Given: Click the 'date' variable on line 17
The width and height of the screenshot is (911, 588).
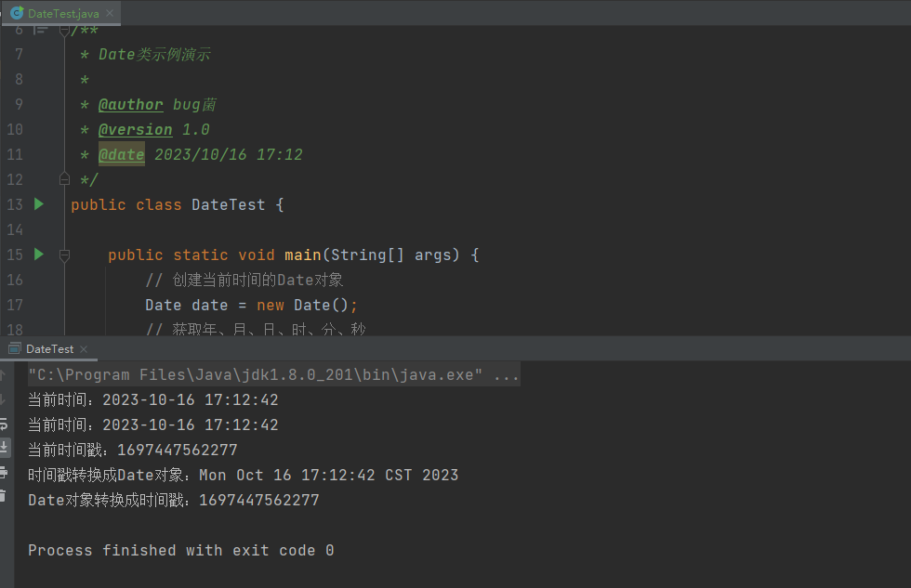Looking at the screenshot, I should [x=210, y=306].
